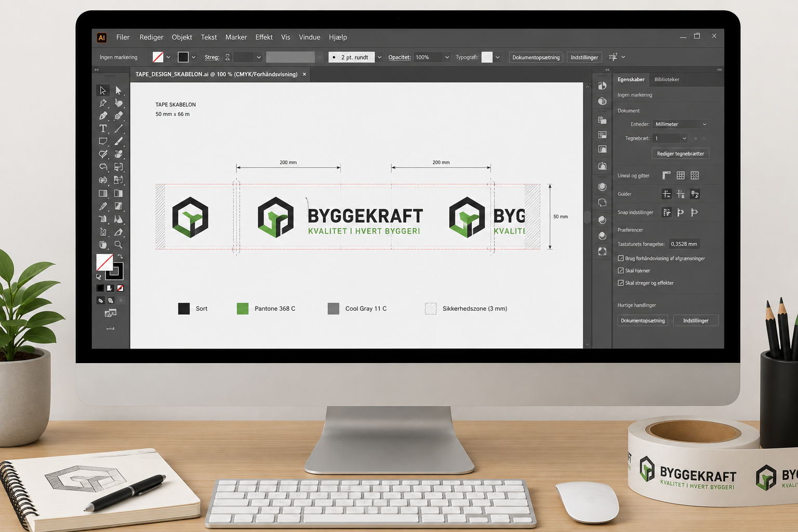Click Dokumentopsætning under Hurtige handlinger
798x532 pixels.
(x=643, y=321)
